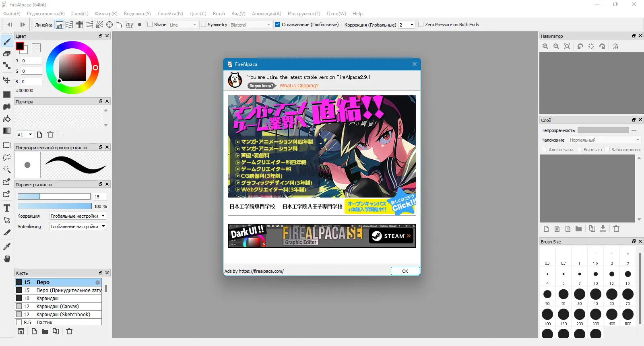
Task: Delete brush with trash icon in Кисть panel
Action: pyautogui.click(x=69, y=331)
